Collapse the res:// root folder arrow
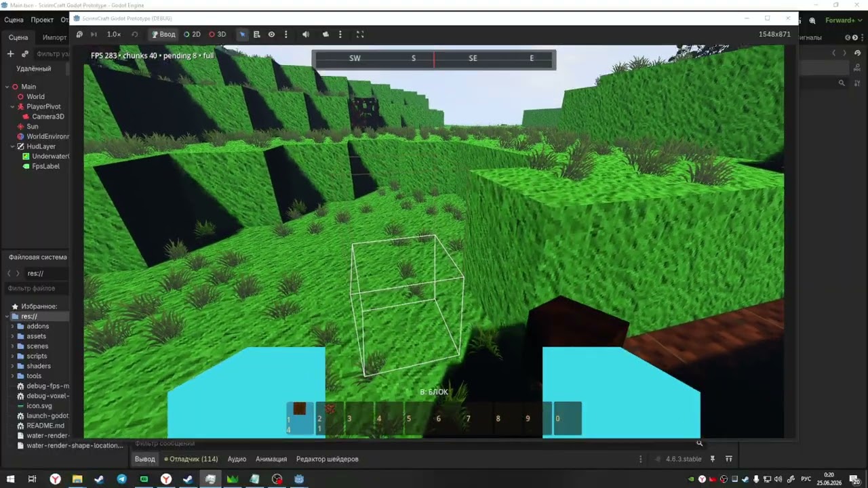The height and width of the screenshot is (488, 868). [x=7, y=317]
